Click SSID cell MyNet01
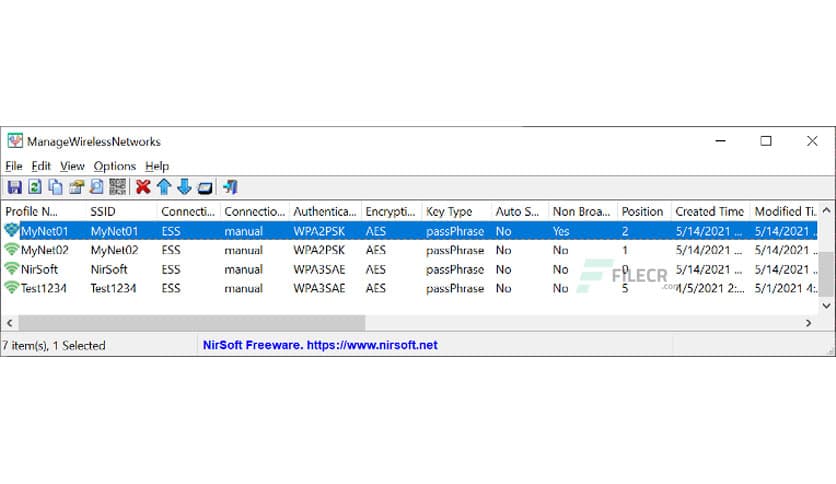The height and width of the screenshot is (484, 836). [x=114, y=231]
